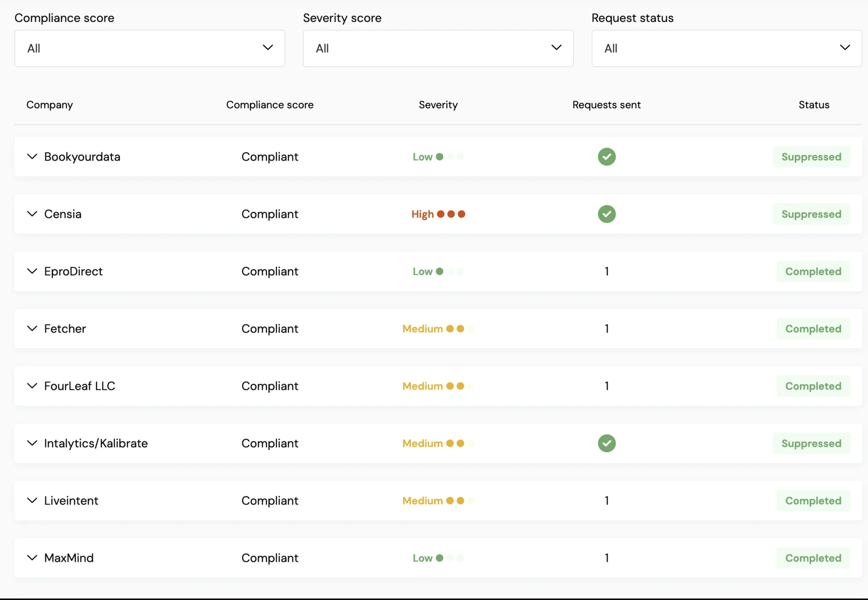Click the Low severity indicator for MaxMind
The height and width of the screenshot is (600, 868).
click(438, 558)
